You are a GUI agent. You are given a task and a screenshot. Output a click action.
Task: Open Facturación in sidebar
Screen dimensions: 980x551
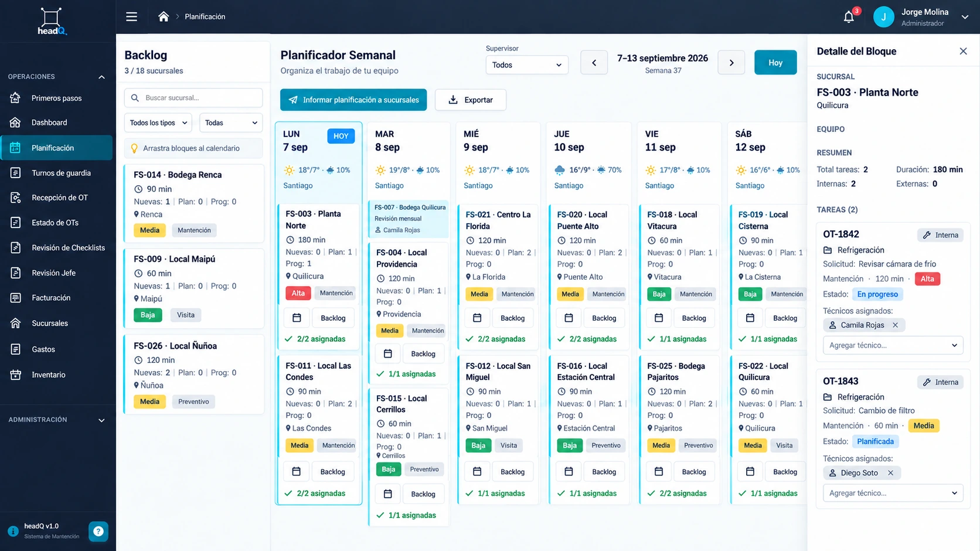pyautogui.click(x=56, y=298)
